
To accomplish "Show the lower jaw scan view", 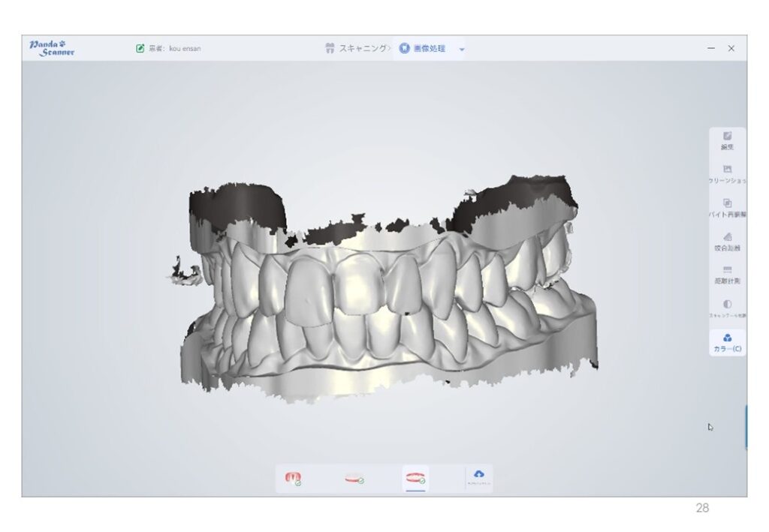I will pos(354,478).
